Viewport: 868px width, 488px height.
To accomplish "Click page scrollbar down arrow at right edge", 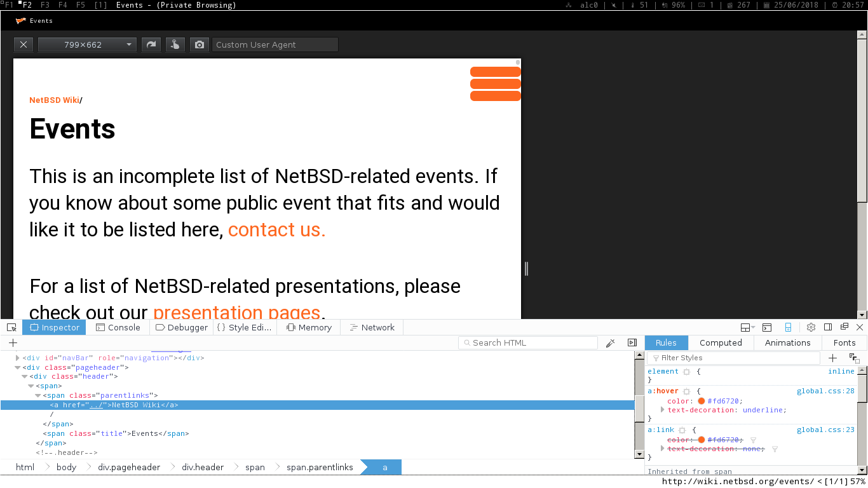I will coord(862,315).
